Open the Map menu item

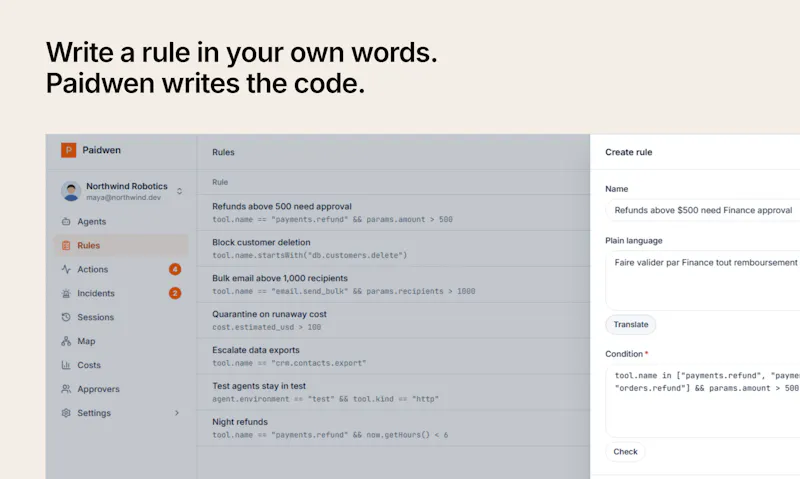tap(121, 341)
